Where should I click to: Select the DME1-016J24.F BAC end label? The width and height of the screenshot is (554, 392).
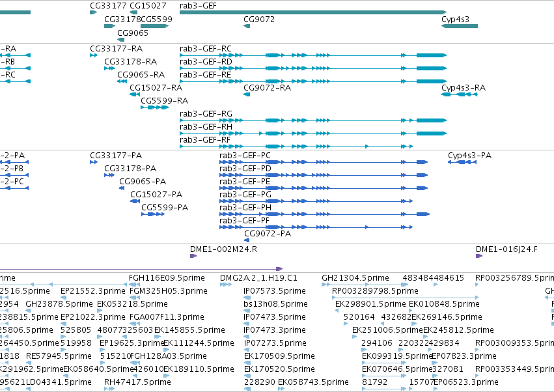(506, 249)
